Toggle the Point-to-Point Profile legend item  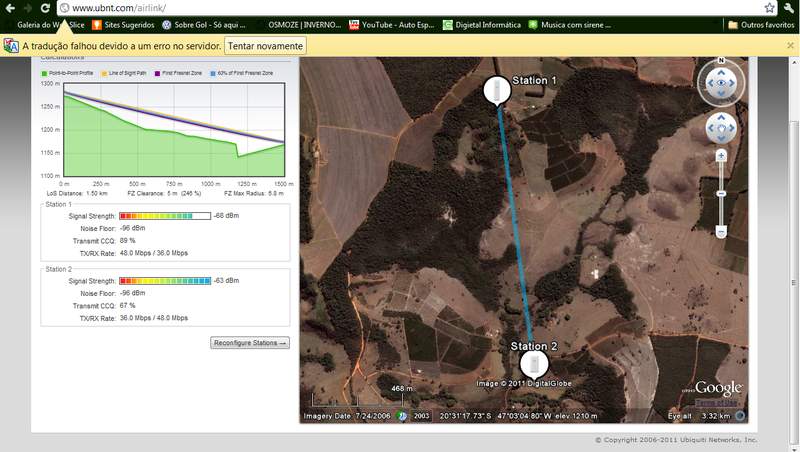(67, 73)
